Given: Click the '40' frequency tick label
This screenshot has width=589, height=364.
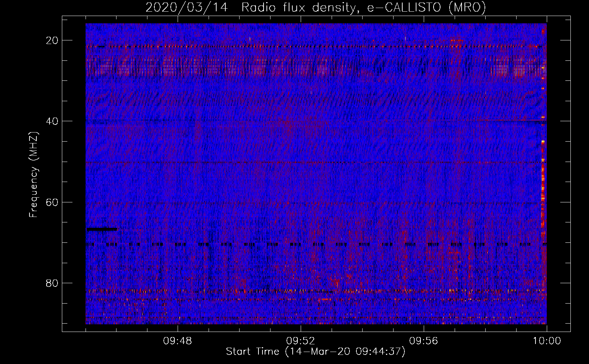Looking at the screenshot, I should 52,121.
